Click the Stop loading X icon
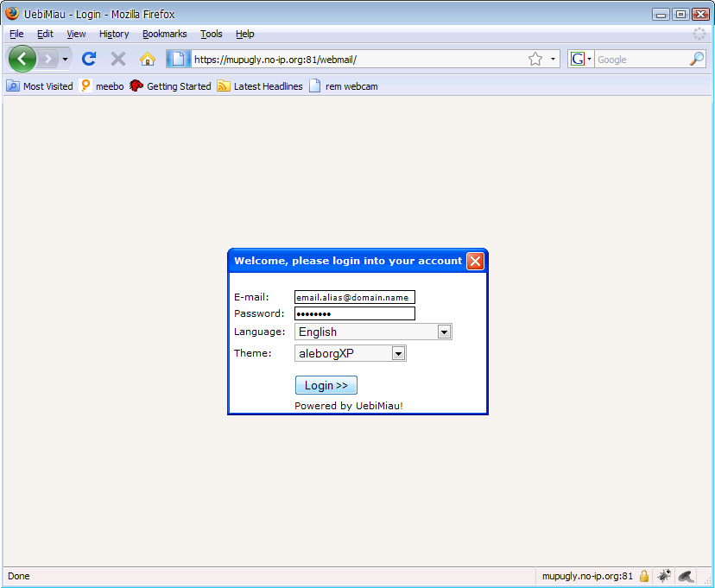The image size is (715, 588). click(x=118, y=59)
